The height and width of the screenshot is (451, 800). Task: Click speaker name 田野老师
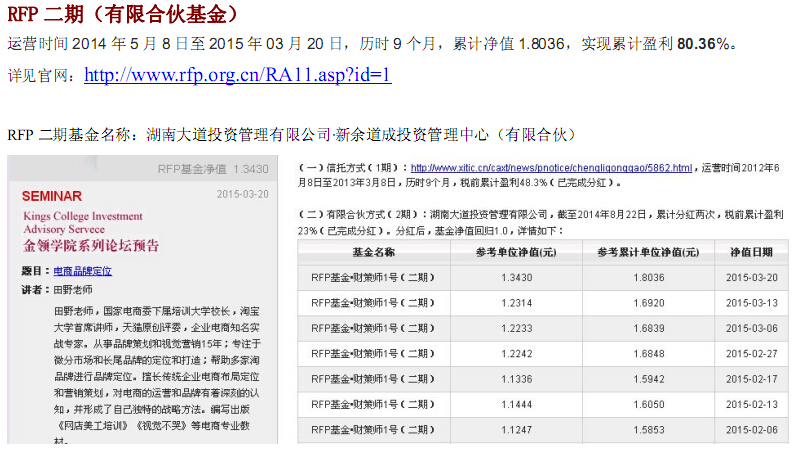pos(73,290)
